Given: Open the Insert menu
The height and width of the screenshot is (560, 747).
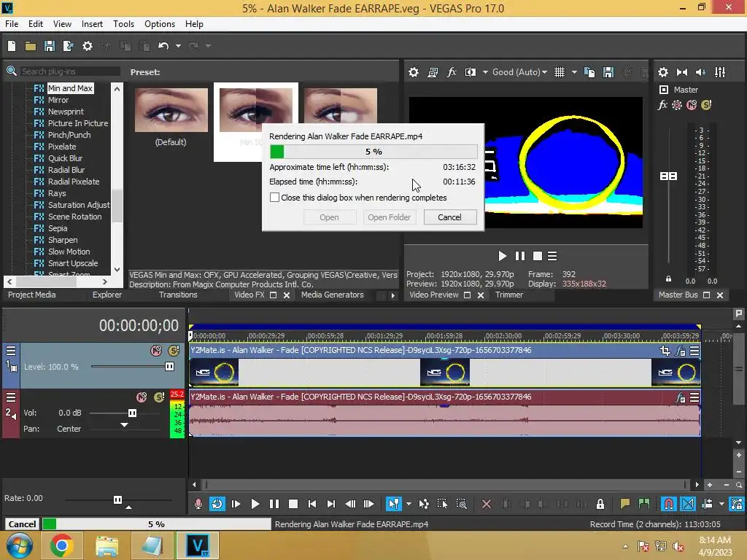Looking at the screenshot, I should (x=92, y=24).
